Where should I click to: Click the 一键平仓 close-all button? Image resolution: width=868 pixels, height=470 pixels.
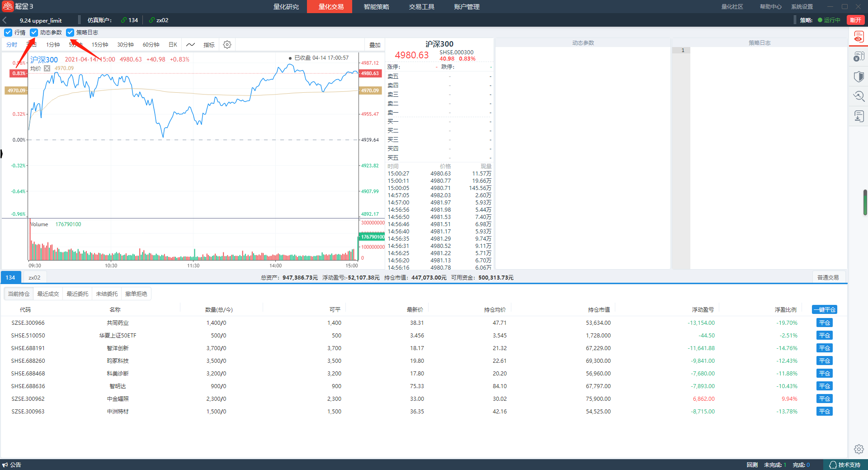click(x=825, y=310)
